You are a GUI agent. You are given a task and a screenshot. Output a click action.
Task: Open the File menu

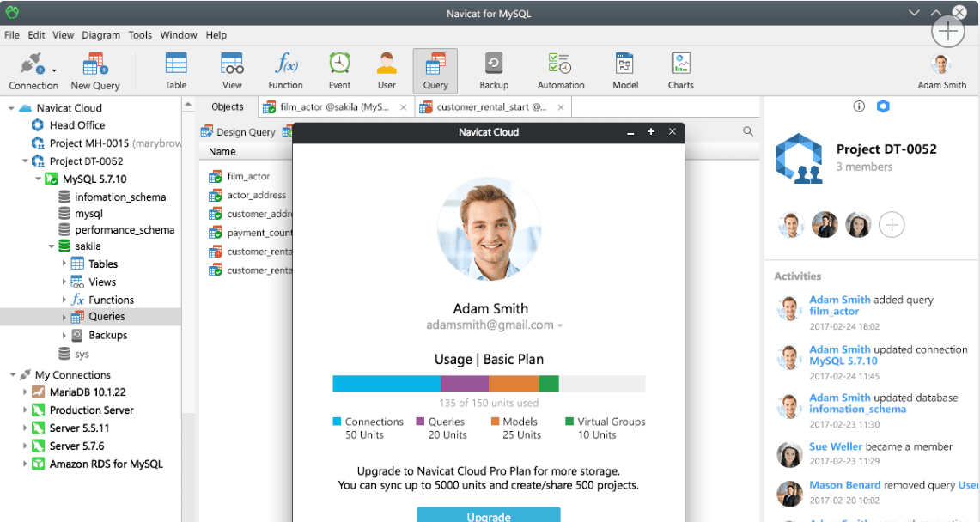[x=12, y=35]
